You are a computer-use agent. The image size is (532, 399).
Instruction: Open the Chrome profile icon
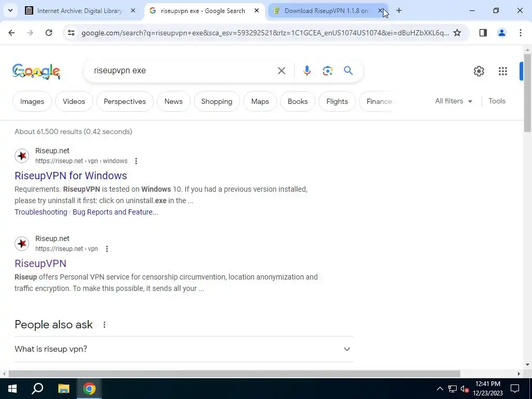click(501, 33)
